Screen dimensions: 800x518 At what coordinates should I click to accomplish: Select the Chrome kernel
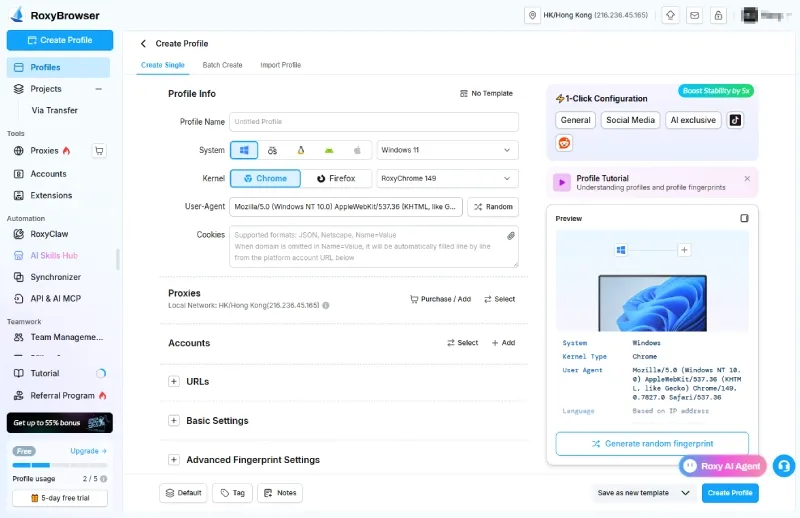pyautogui.click(x=265, y=179)
